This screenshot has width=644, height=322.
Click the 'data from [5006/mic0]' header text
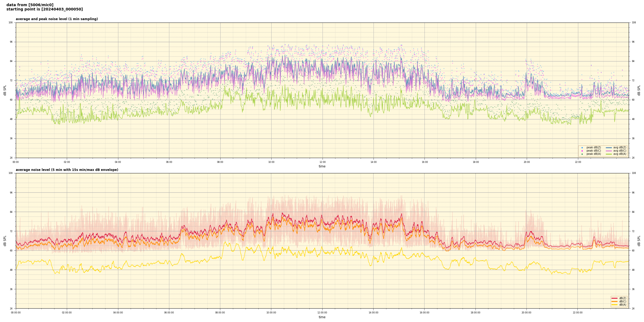30,5
